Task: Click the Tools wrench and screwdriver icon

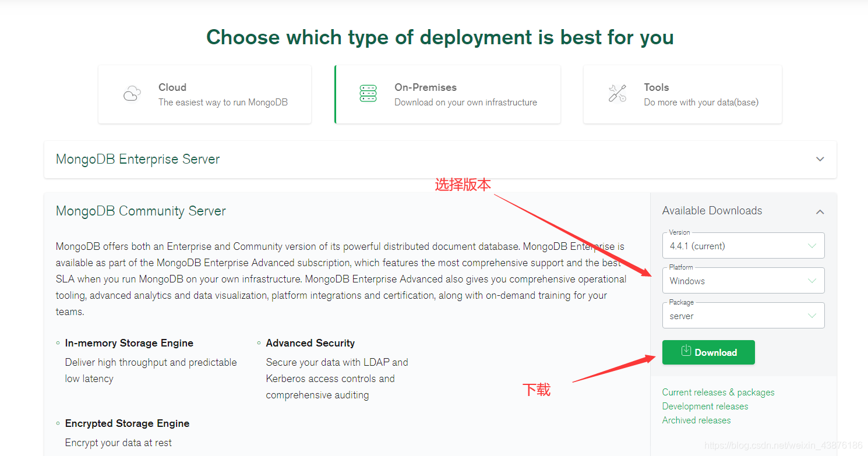Action: 617,94
